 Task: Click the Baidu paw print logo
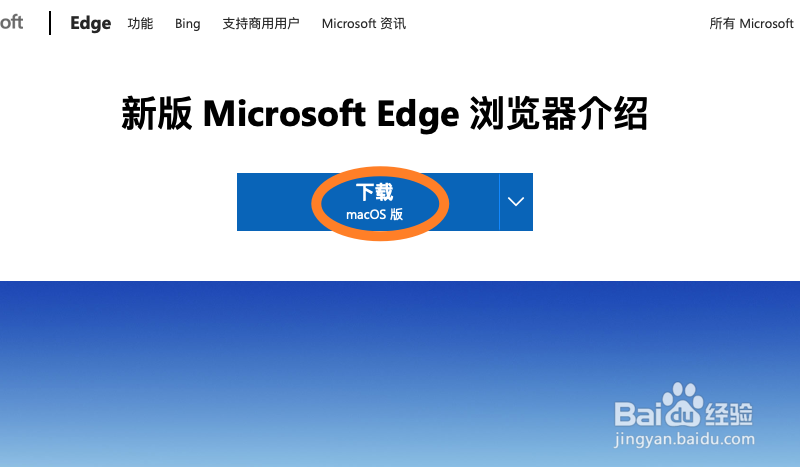682,405
